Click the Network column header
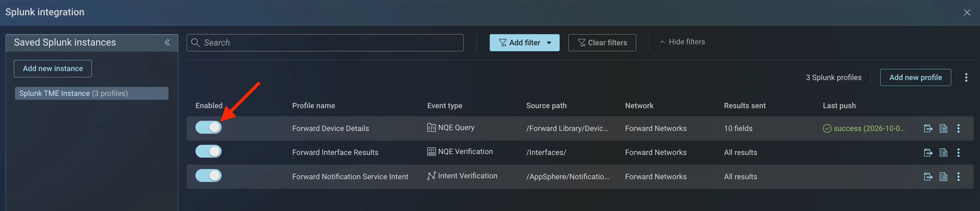 pos(639,106)
